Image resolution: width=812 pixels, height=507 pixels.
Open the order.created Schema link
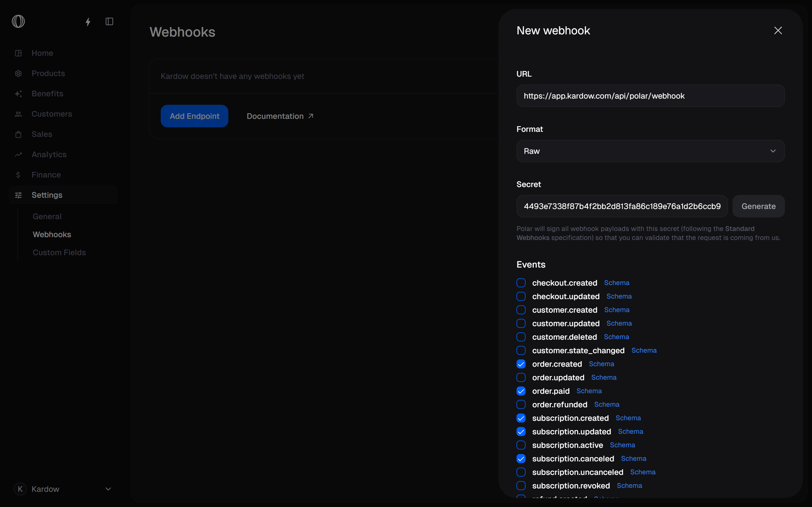(601, 364)
